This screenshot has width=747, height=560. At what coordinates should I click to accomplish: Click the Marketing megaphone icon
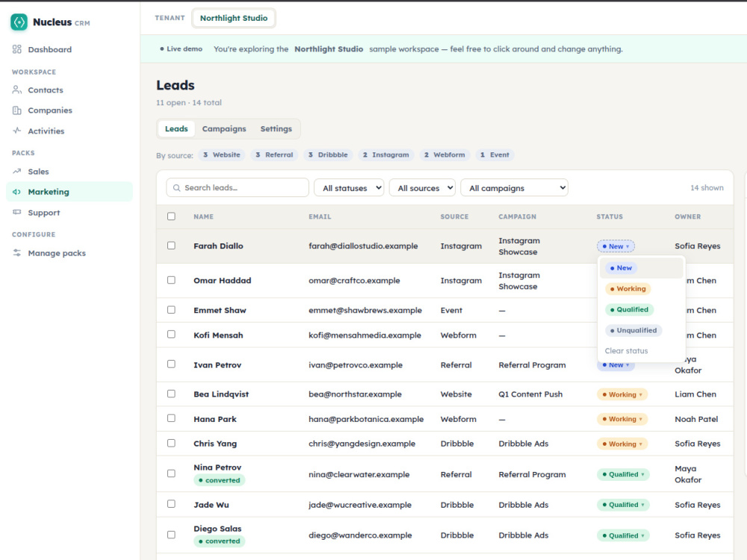[x=17, y=191]
